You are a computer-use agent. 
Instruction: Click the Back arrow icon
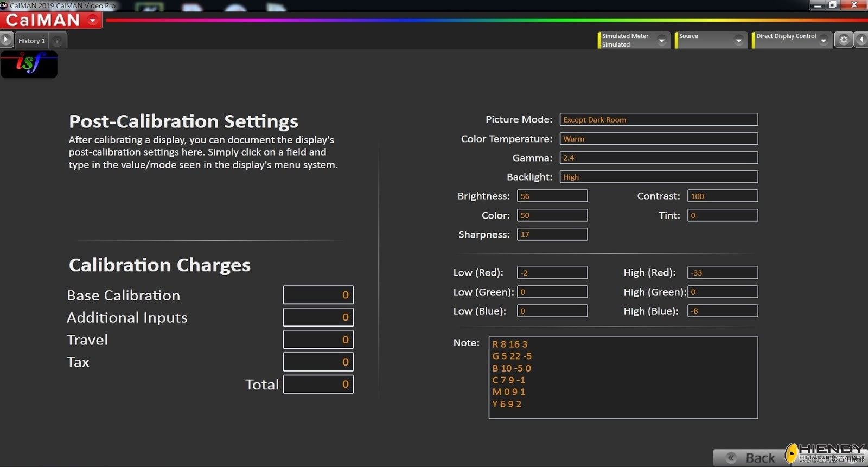[731, 458]
